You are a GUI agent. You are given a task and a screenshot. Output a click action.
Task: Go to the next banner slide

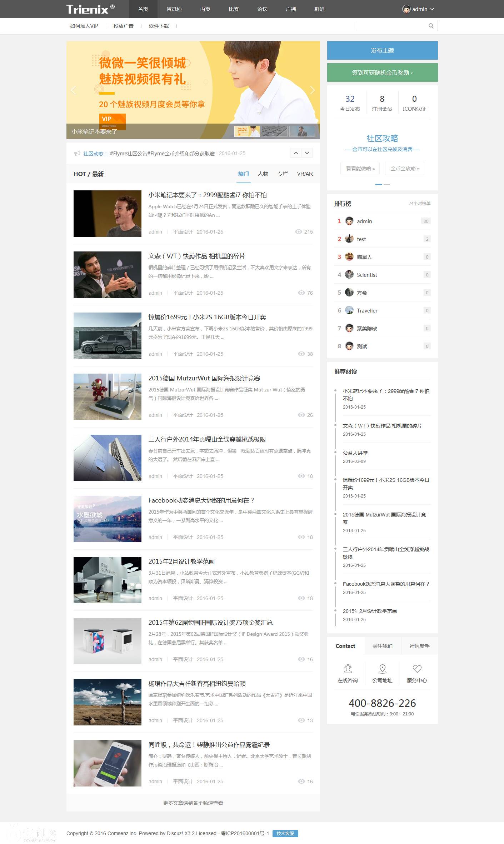click(x=312, y=90)
